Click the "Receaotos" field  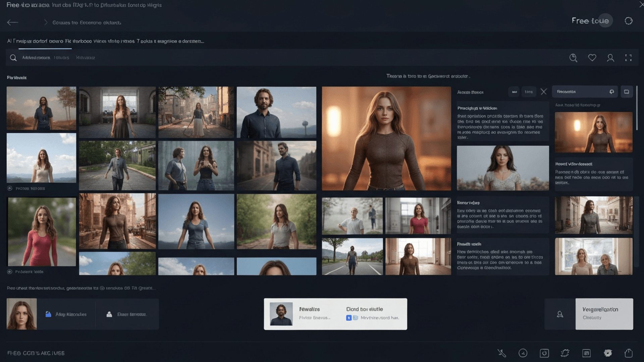click(x=585, y=92)
